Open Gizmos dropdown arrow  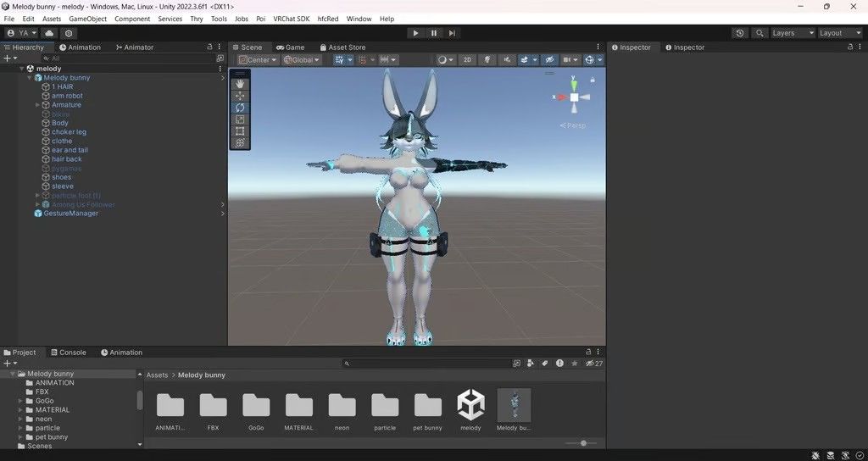(600, 60)
